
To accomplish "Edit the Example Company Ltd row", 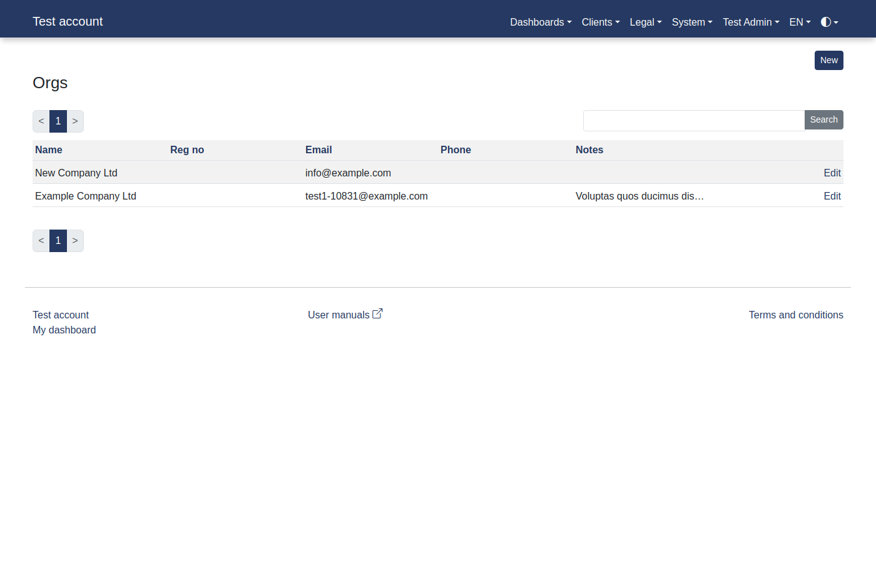I will pos(832,196).
